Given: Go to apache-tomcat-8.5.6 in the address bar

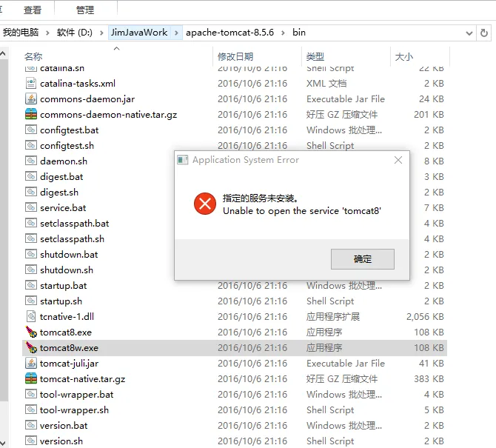Looking at the screenshot, I should click(229, 33).
